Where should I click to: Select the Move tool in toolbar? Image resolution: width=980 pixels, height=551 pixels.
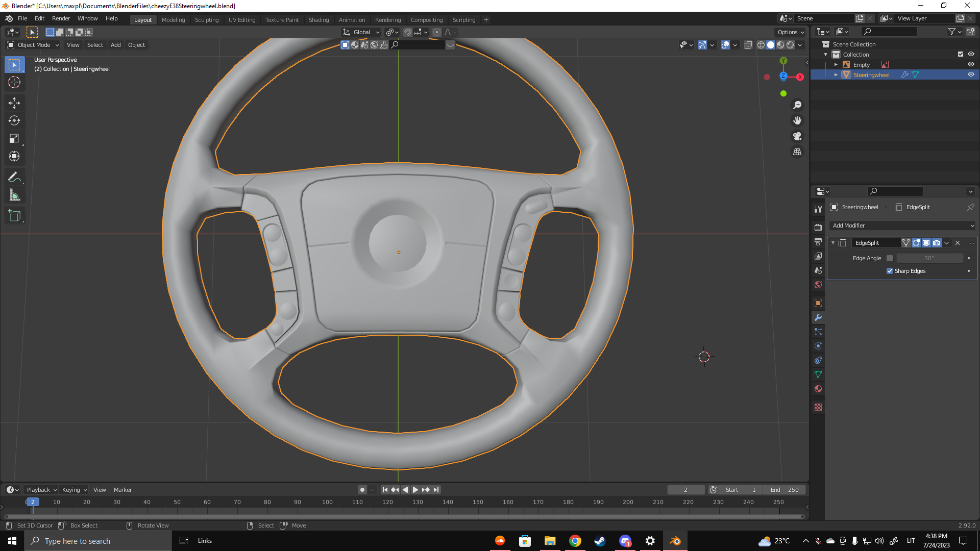[14, 103]
